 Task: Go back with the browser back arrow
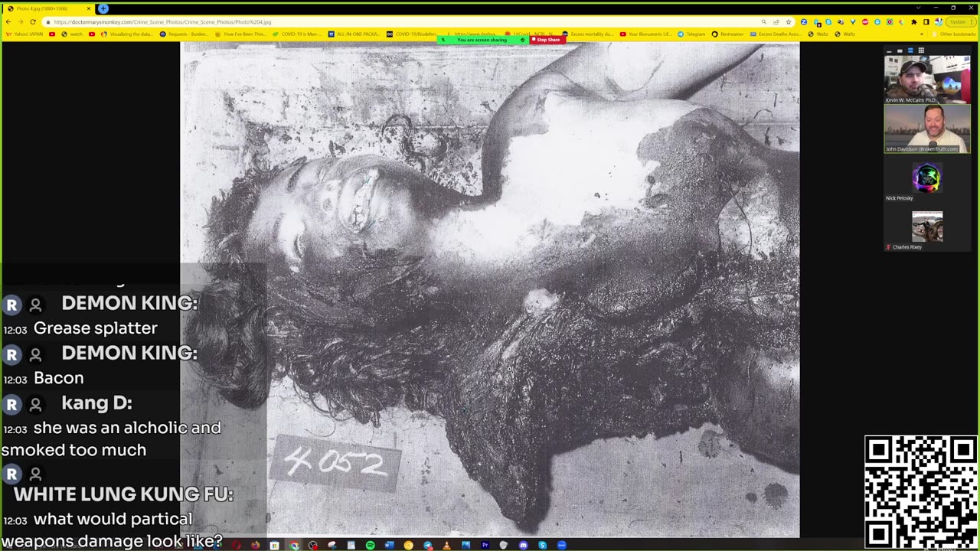8,22
